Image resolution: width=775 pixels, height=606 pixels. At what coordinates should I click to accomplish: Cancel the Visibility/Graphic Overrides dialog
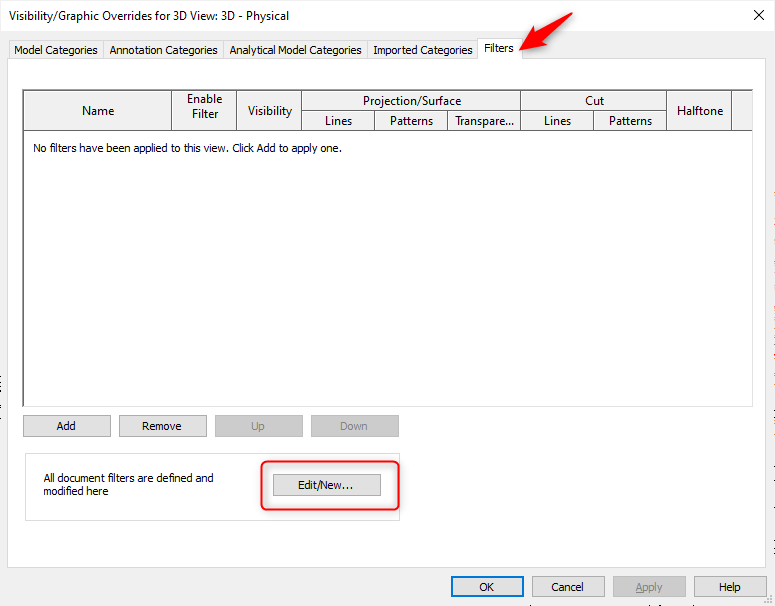(567, 587)
